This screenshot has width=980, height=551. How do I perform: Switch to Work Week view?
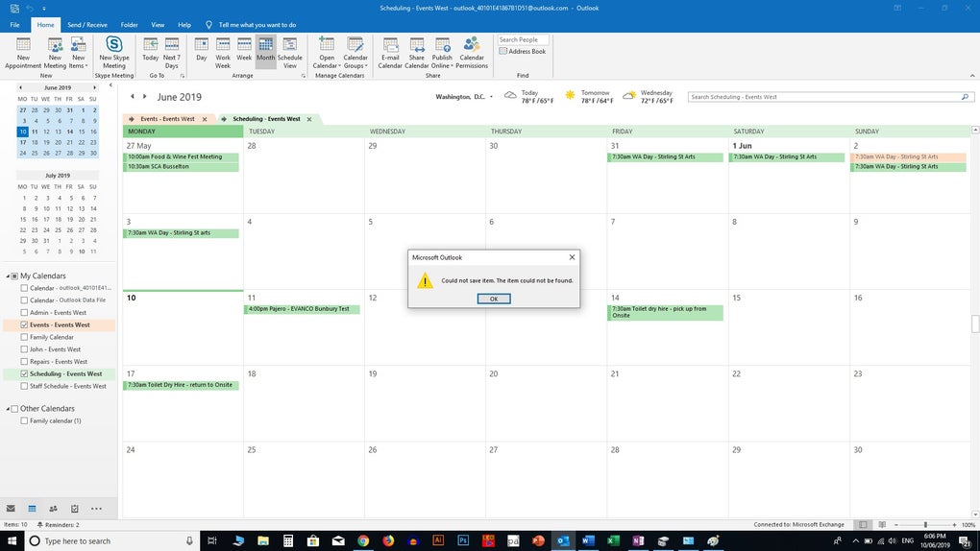[223, 46]
